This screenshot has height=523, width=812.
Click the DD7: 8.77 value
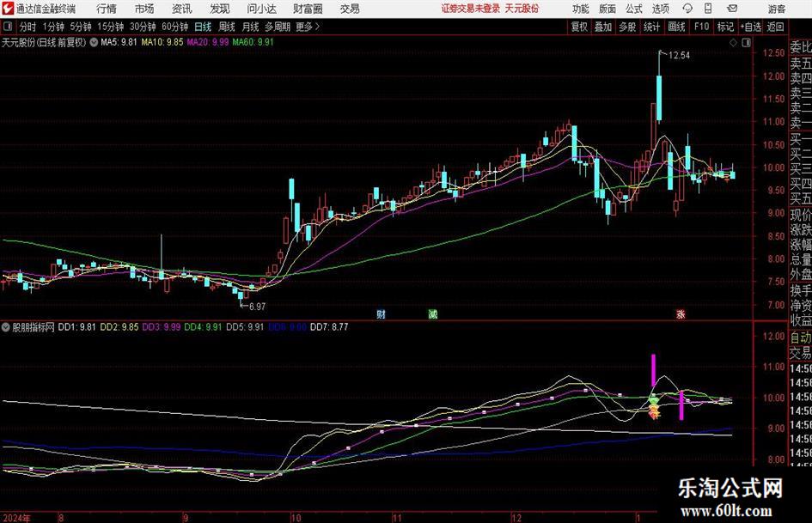(329, 326)
